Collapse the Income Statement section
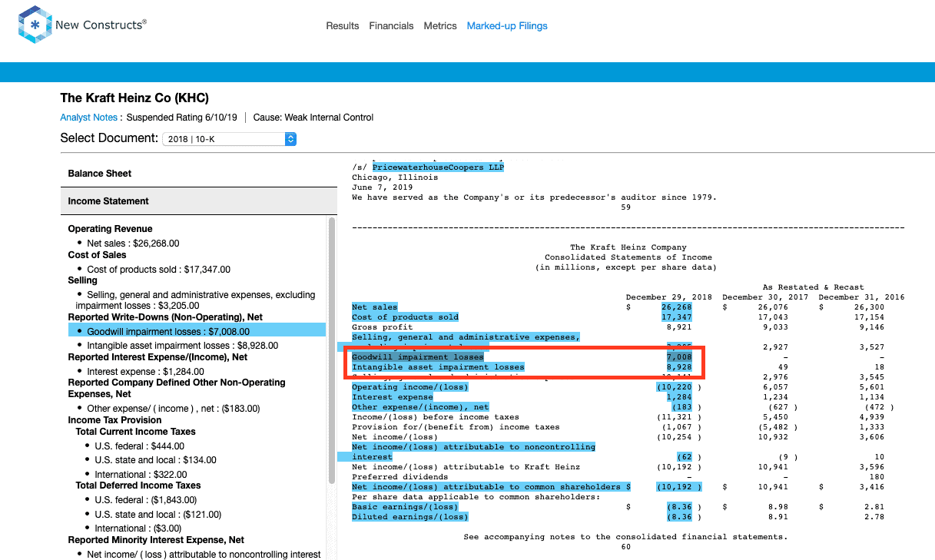This screenshot has width=935, height=560. click(198, 201)
